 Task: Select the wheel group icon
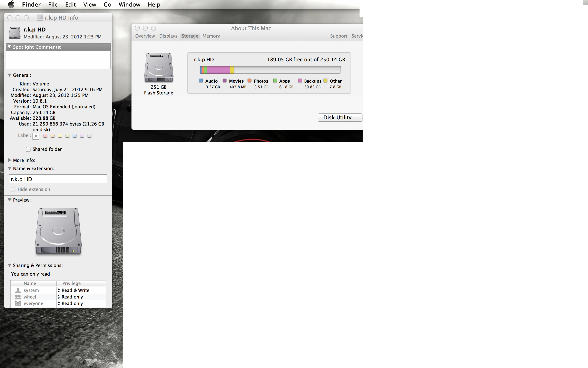click(18, 297)
